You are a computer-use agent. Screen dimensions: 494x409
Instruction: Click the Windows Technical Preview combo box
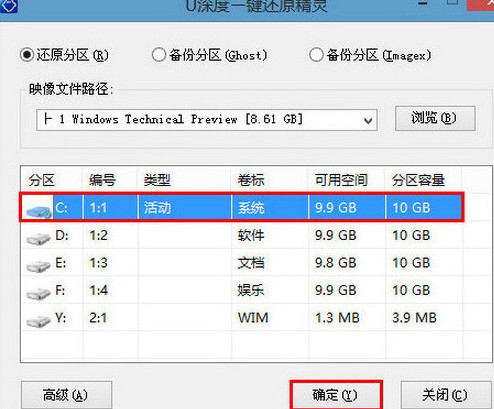(207, 120)
